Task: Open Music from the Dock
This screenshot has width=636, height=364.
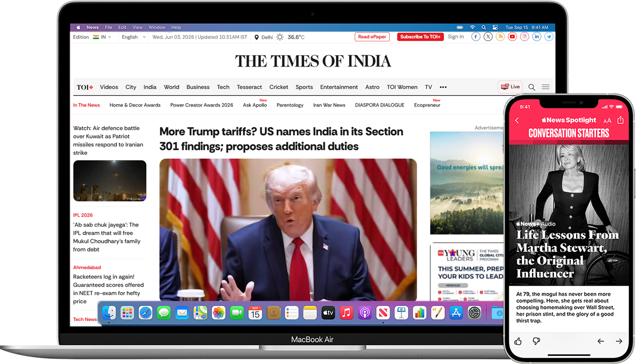Action: pyautogui.click(x=347, y=313)
